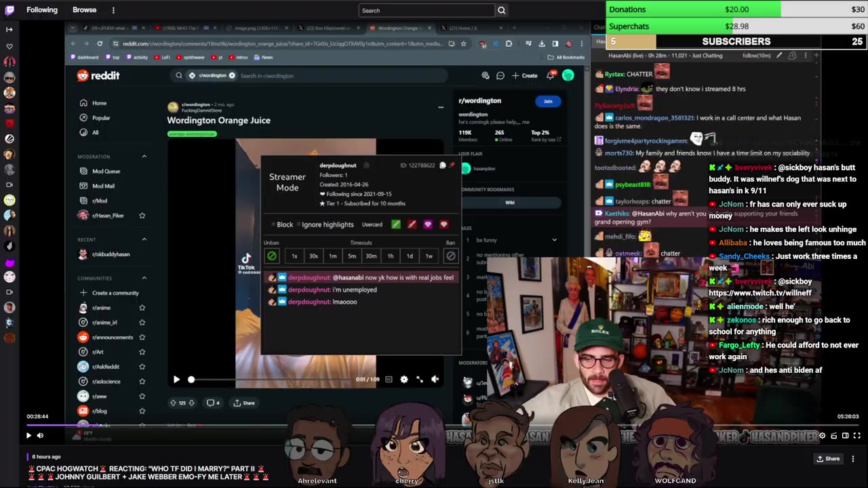
Task: Bookmark page with the star icon
Action: click(464, 43)
